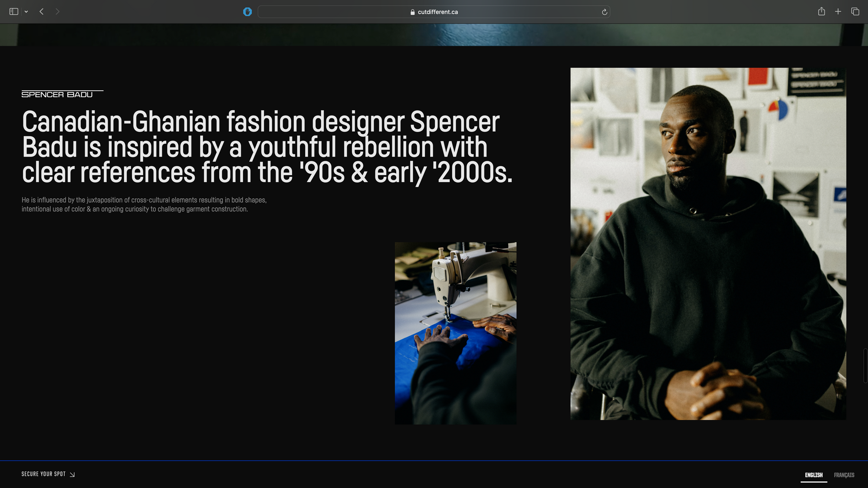868x488 pixels.
Task: Open the sewing machine photo
Action: [x=455, y=333]
